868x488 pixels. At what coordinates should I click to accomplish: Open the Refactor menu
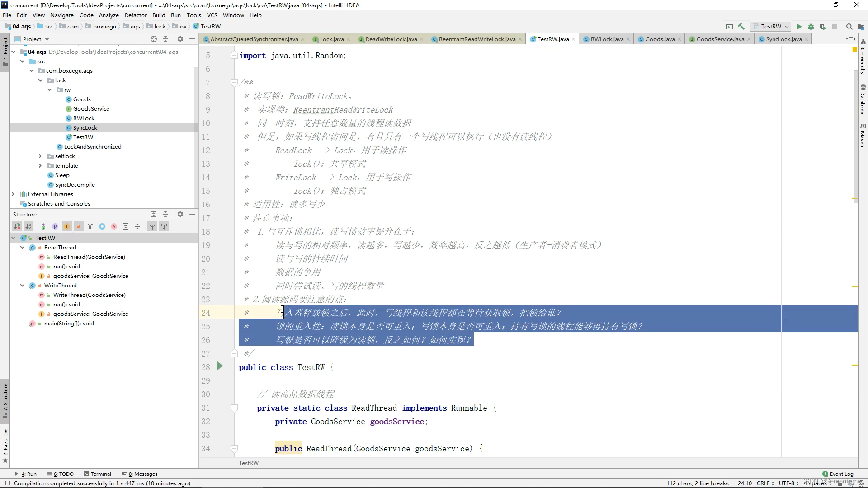pos(136,15)
